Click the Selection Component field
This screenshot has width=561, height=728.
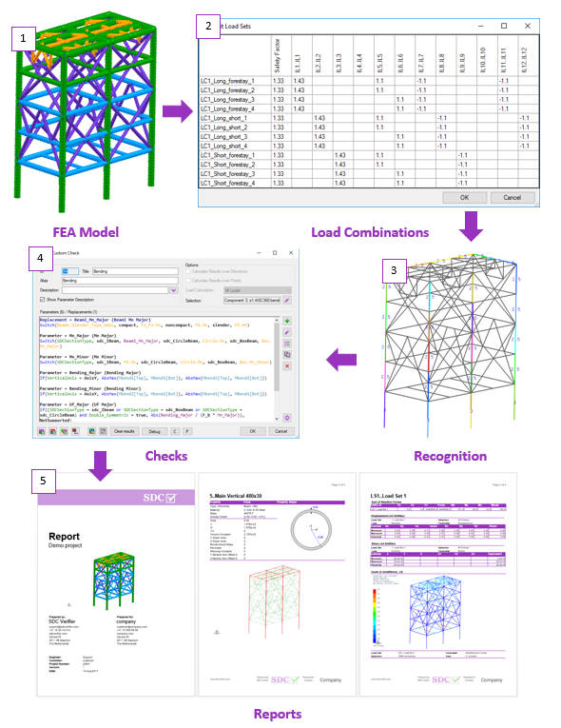tap(252, 301)
